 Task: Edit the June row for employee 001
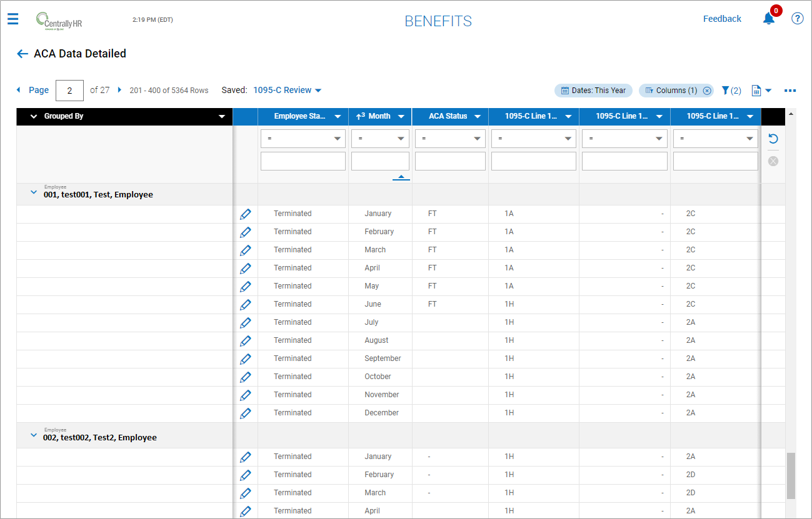[246, 305]
